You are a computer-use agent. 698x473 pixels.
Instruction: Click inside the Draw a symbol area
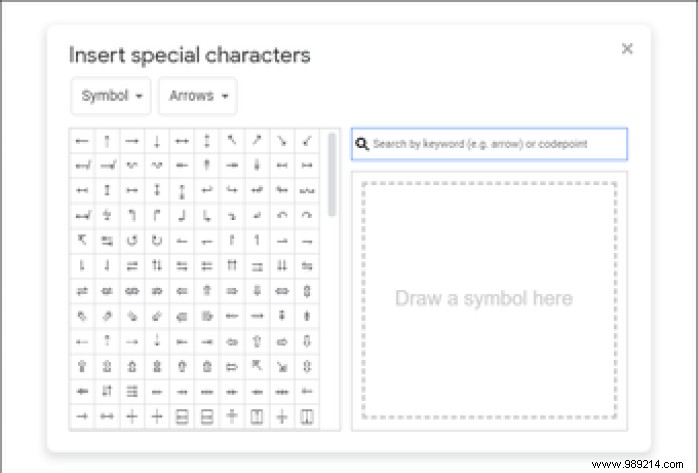(x=489, y=300)
